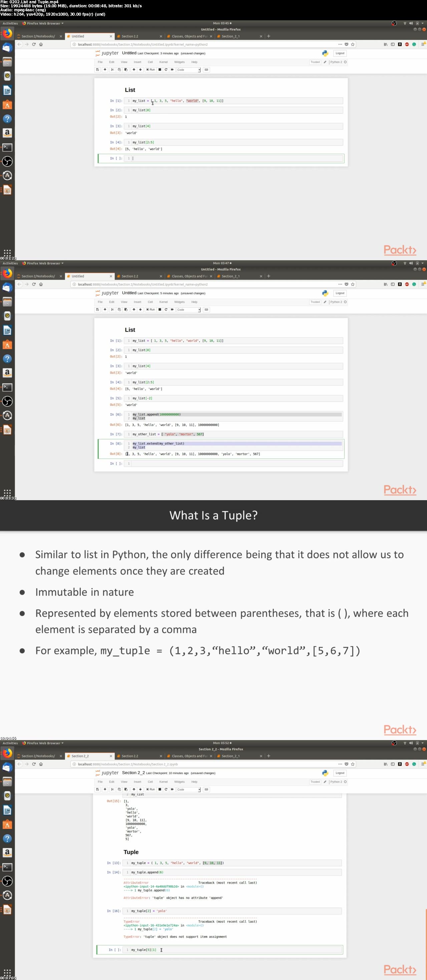The image size is (427, 980).
Task: Switch to 'Section_2_1' tab in Mon 05:52 frame
Action: 239,756
